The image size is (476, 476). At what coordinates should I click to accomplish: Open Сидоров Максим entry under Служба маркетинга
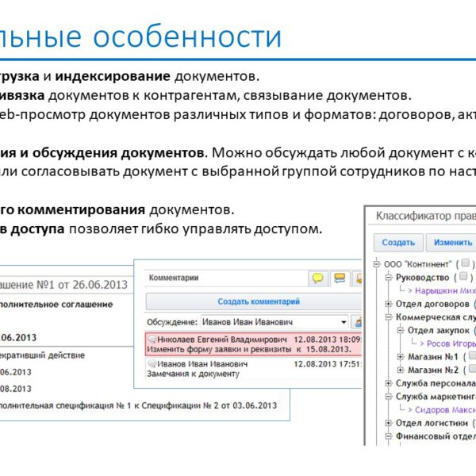coord(440,409)
